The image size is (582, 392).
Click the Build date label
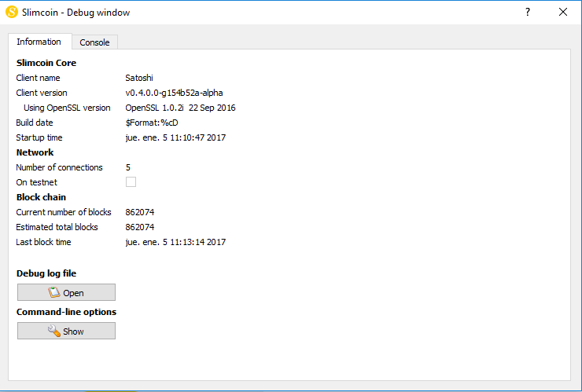coord(35,123)
